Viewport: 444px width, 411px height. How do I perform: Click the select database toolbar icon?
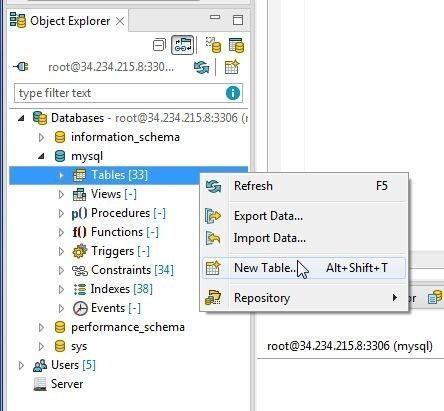[x=213, y=45]
